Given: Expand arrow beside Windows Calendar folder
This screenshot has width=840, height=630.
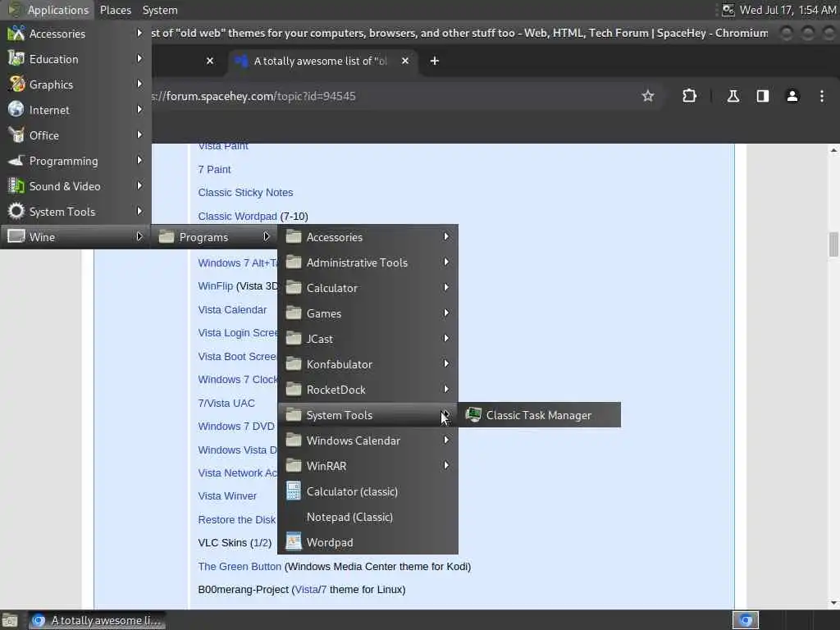Looking at the screenshot, I should click(445, 440).
